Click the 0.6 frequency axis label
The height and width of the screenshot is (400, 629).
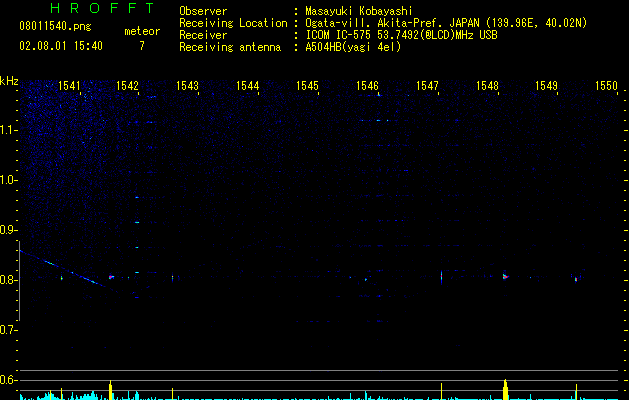tap(8, 380)
